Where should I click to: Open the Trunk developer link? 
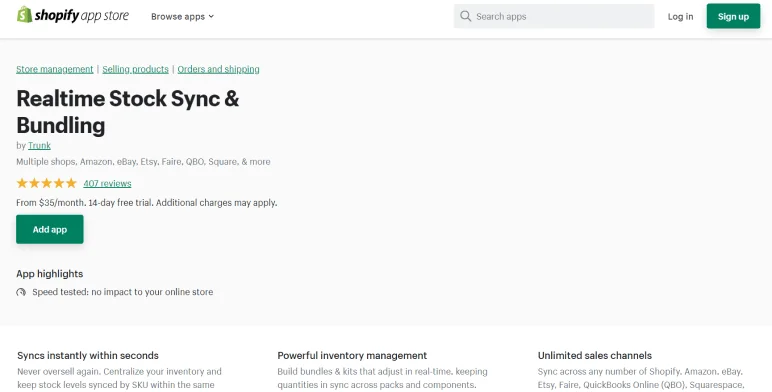[39, 145]
